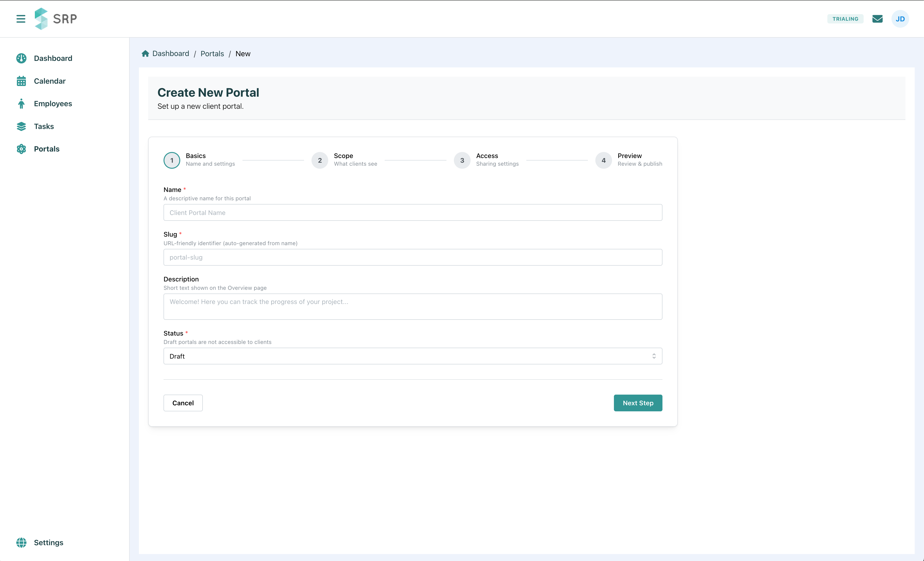Expand the Status dropdown showing Draft
Viewport: 924px width, 561px height.
click(x=413, y=356)
